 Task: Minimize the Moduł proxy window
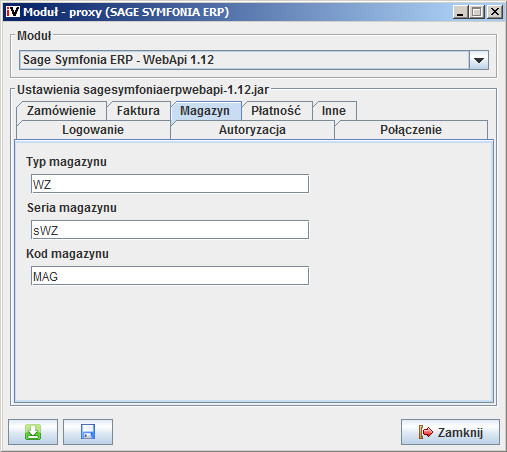click(460, 12)
